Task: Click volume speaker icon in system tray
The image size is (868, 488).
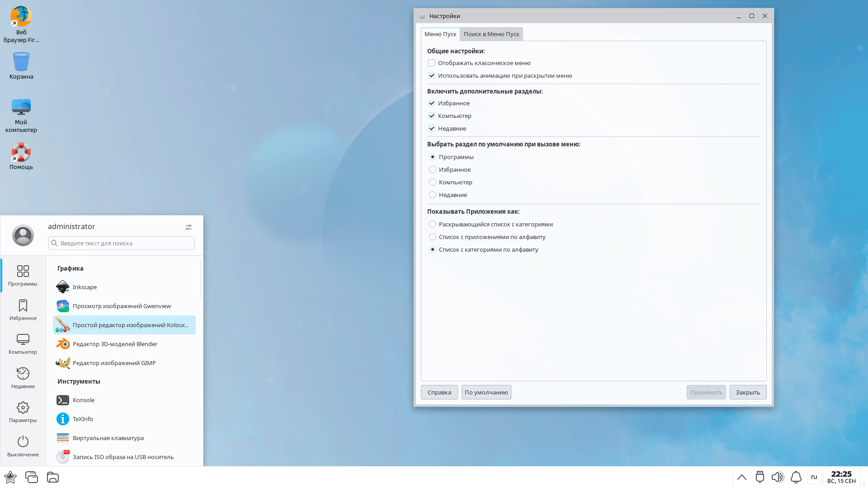Action: pyautogui.click(x=777, y=478)
